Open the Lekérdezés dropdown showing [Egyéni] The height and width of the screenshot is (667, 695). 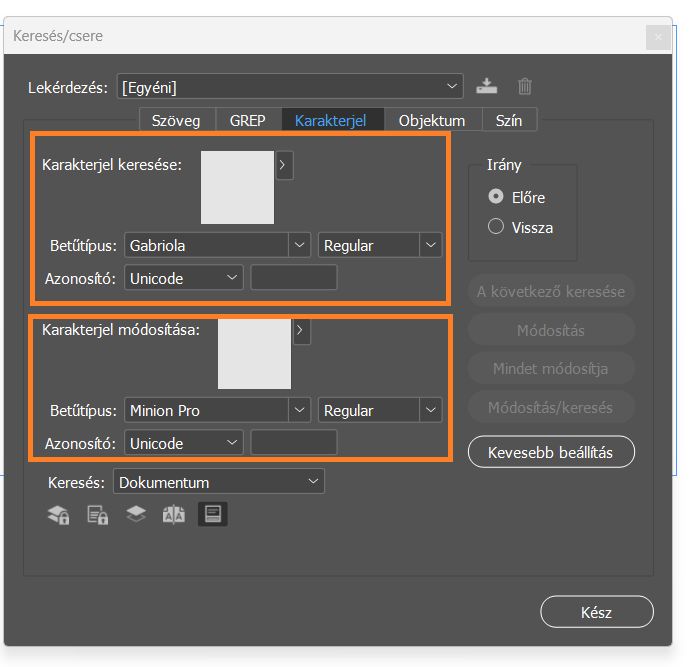(290, 86)
